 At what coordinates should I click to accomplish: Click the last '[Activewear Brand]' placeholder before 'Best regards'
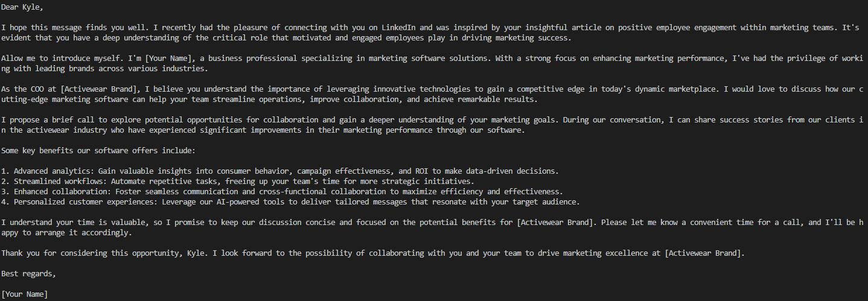[x=703, y=253]
